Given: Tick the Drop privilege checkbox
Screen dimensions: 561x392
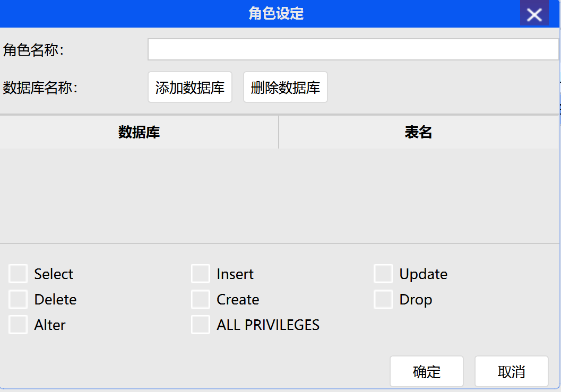Looking at the screenshot, I should (383, 299).
